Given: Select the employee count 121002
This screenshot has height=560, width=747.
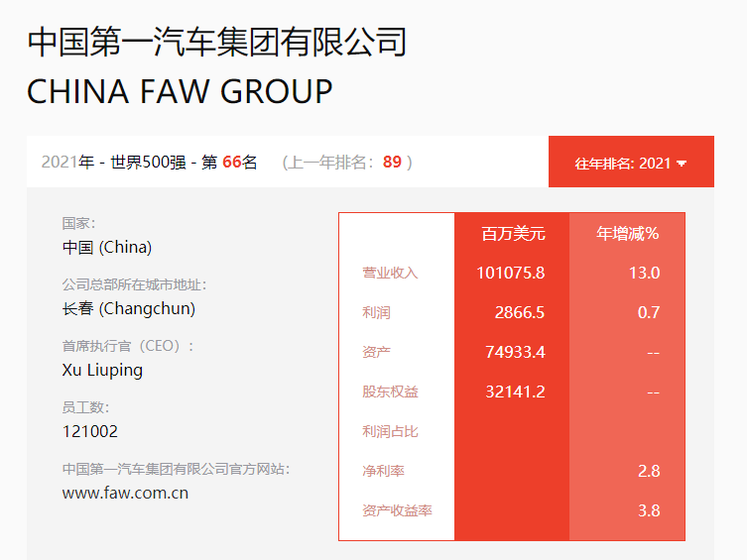Looking at the screenshot, I should click(x=90, y=431).
